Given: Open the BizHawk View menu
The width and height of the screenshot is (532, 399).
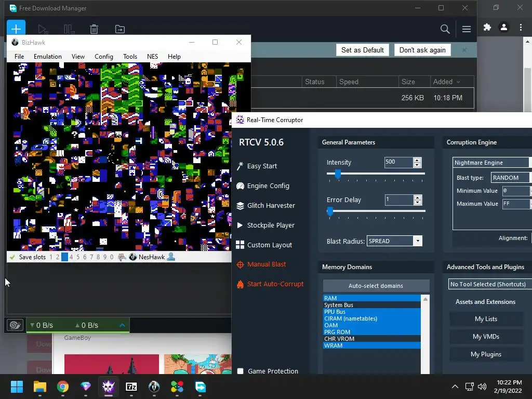Looking at the screenshot, I should (78, 56).
